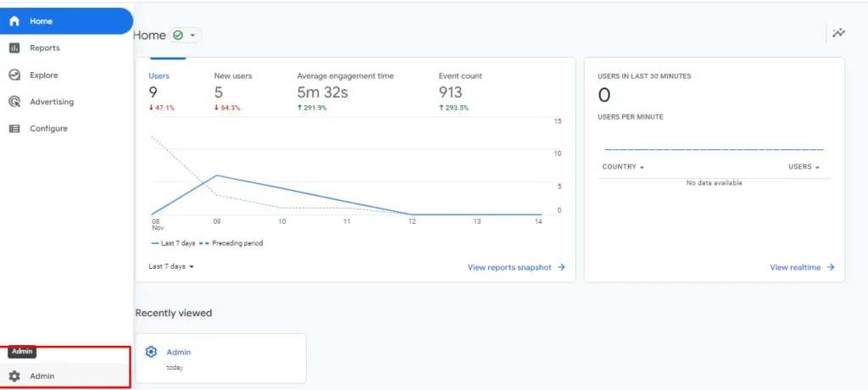
Task: Open the Advertising section label
Action: click(52, 102)
